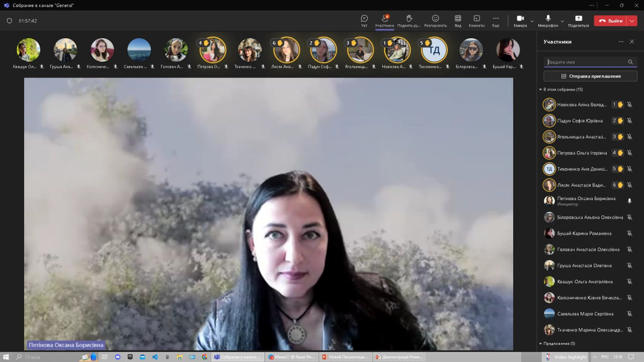Open Windows Start menu
This screenshot has height=362, width=644.
pyautogui.click(x=5, y=357)
